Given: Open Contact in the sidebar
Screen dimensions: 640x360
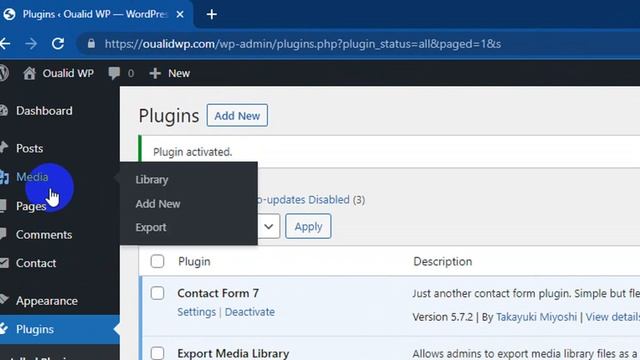Looking at the screenshot, I should click(x=36, y=263).
